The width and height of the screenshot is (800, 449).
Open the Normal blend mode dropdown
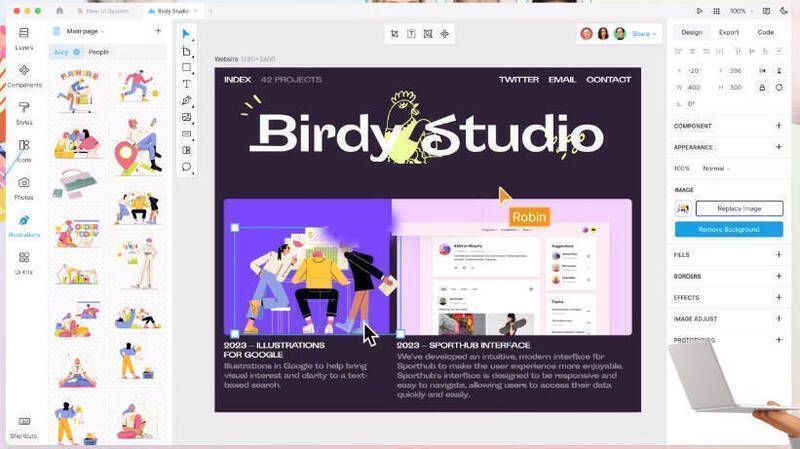714,168
